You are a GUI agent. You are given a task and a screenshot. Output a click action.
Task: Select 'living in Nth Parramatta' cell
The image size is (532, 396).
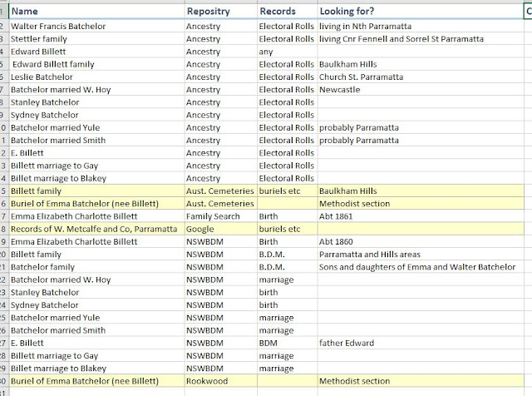point(421,26)
